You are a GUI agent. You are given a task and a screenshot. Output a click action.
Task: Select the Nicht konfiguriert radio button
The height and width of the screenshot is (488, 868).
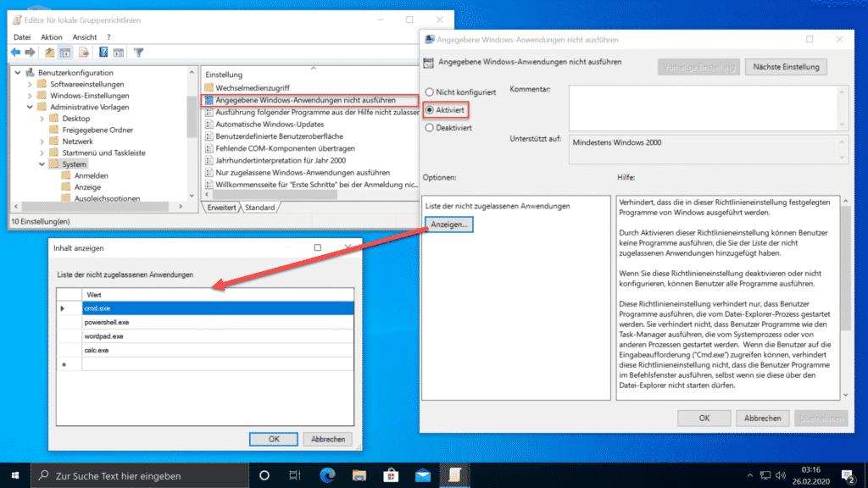pyautogui.click(x=430, y=92)
